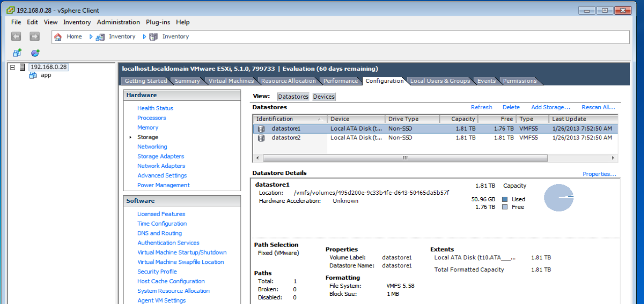Open the Storage Adapters link
644x304 pixels.
pos(161,157)
